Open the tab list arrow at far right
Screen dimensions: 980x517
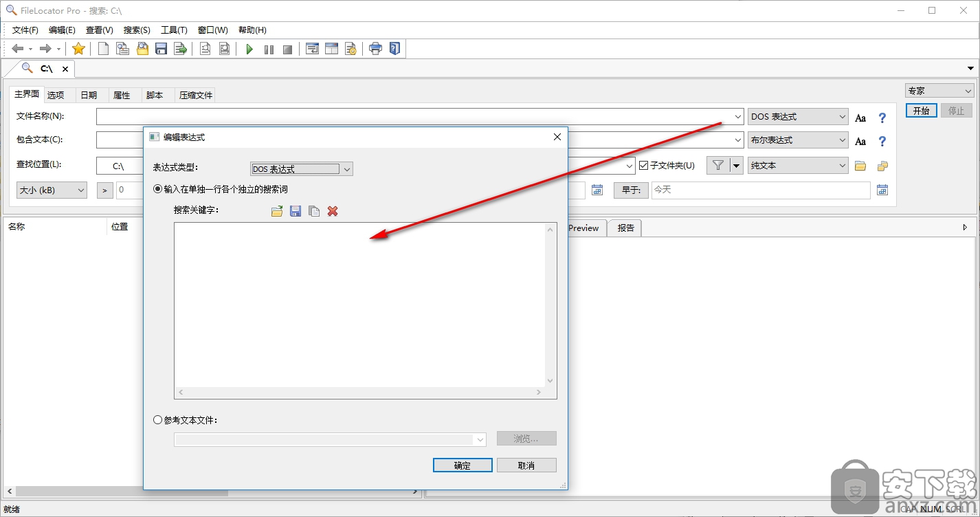coord(971,69)
